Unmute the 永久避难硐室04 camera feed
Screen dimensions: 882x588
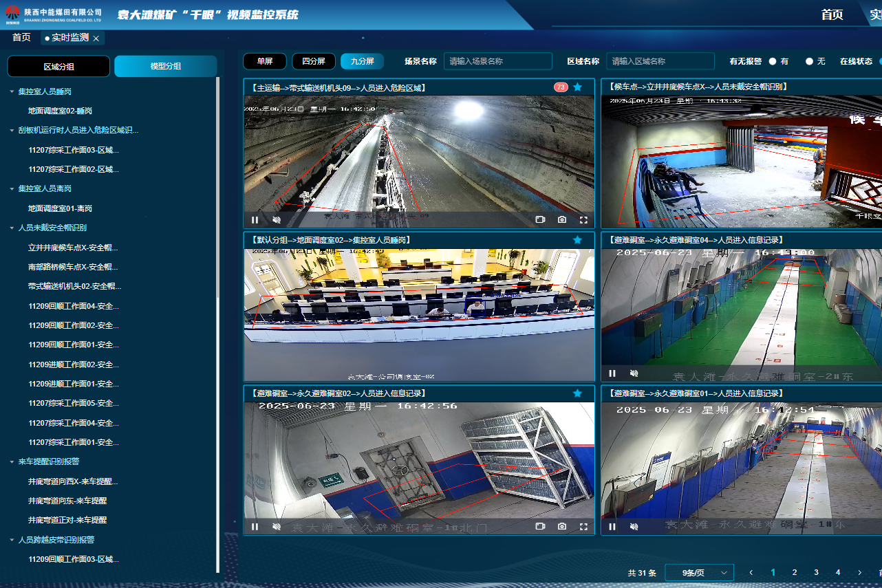[634, 373]
